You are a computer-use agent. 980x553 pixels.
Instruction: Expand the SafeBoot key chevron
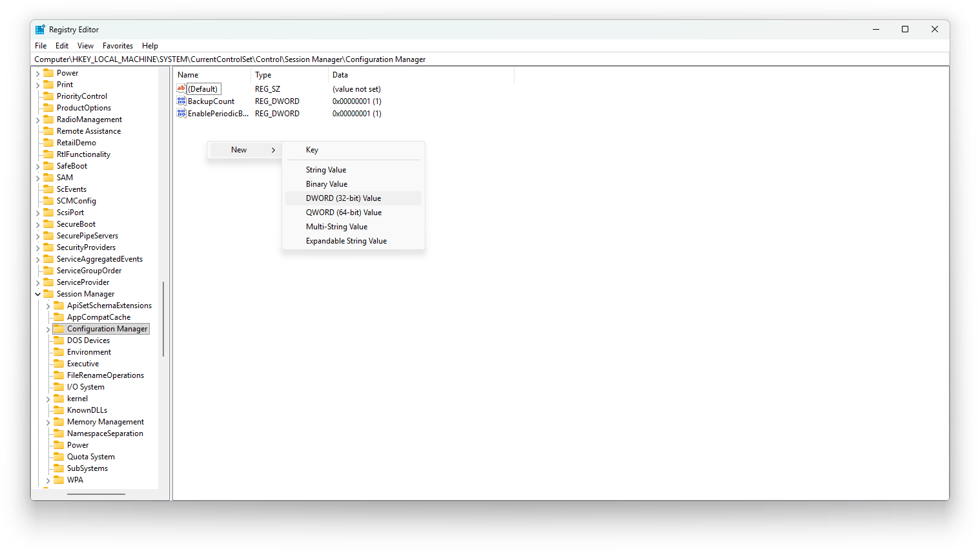(x=37, y=167)
